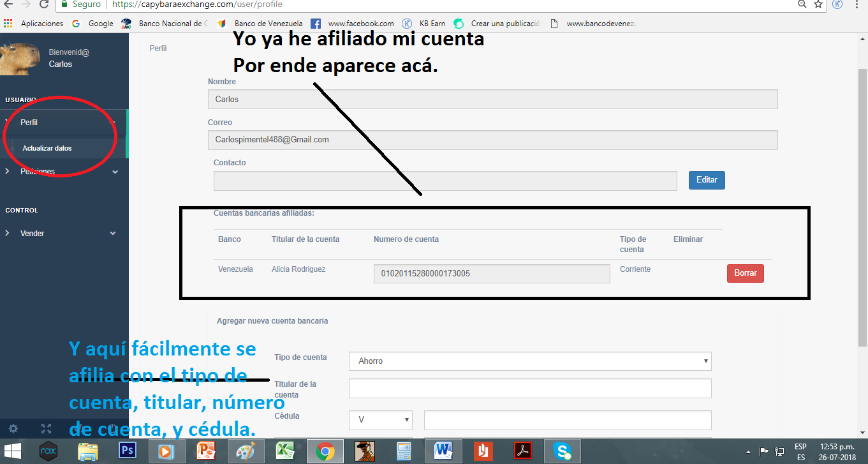Open Adobe Acrobat from the taskbar
The width and height of the screenshot is (868, 464).
point(523,451)
